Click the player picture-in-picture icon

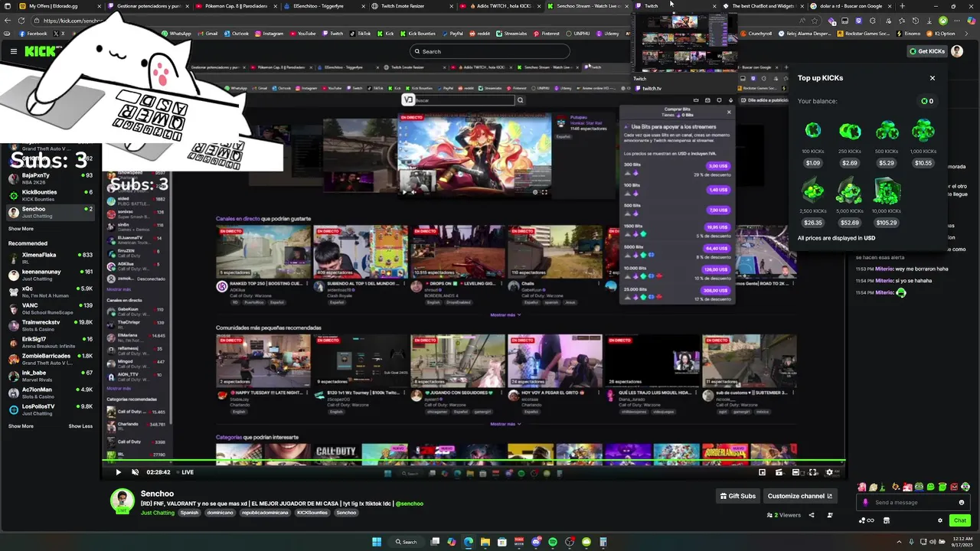coord(762,472)
